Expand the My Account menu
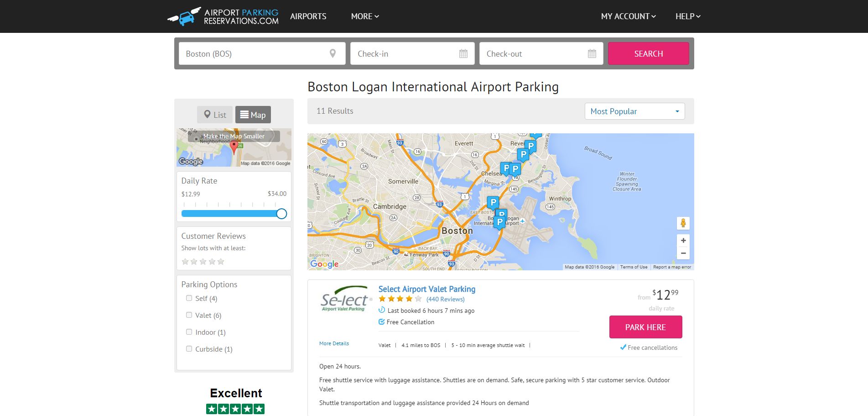868x416 pixels. click(628, 16)
